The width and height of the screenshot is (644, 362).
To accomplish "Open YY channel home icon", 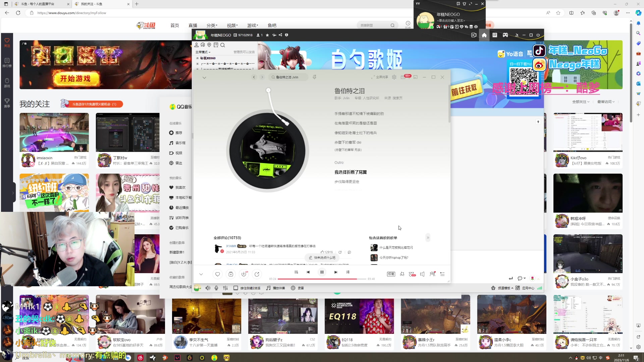I will coord(484,35).
